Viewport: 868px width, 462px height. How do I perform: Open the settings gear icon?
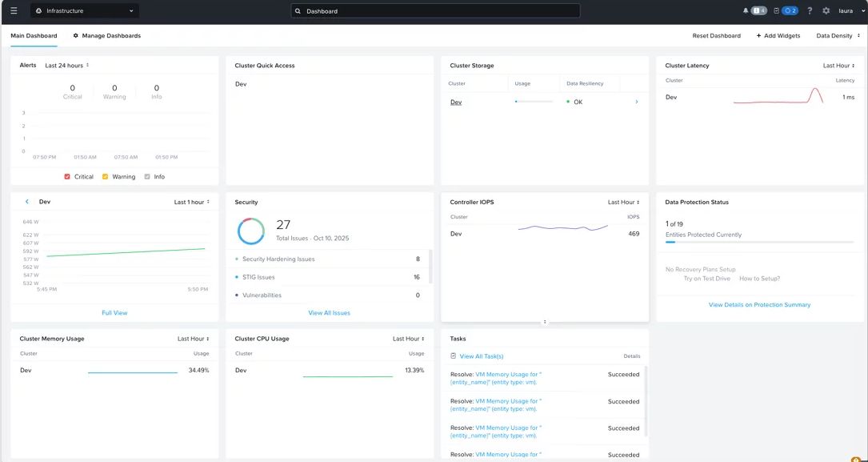pos(826,11)
